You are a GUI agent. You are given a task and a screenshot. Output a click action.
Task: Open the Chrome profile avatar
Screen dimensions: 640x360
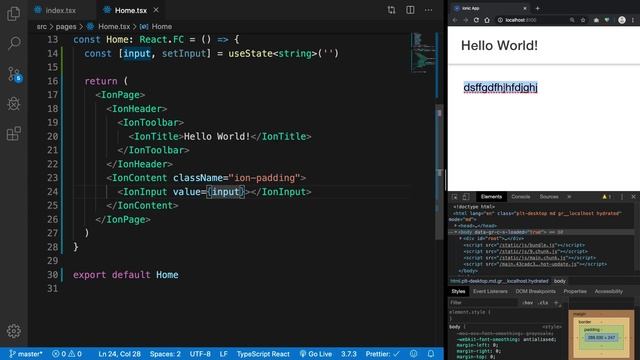(622, 20)
